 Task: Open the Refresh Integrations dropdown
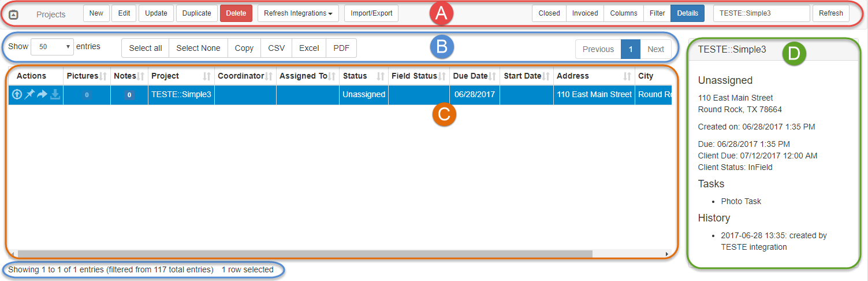[x=298, y=13]
